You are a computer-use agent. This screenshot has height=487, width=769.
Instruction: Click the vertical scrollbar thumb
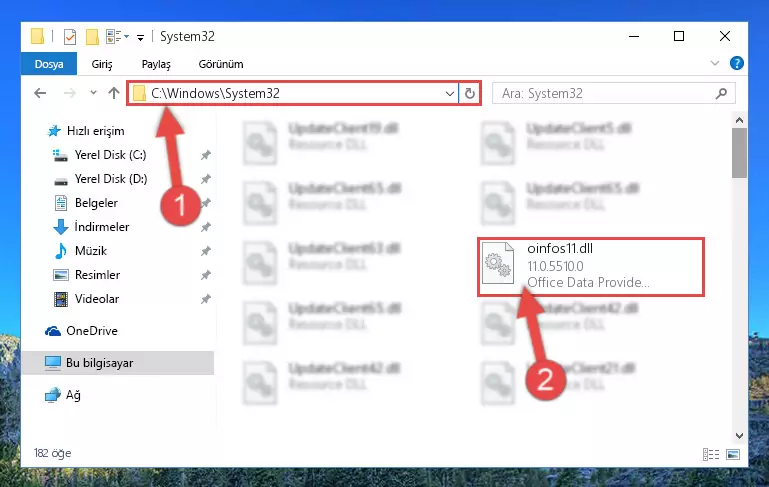739,153
